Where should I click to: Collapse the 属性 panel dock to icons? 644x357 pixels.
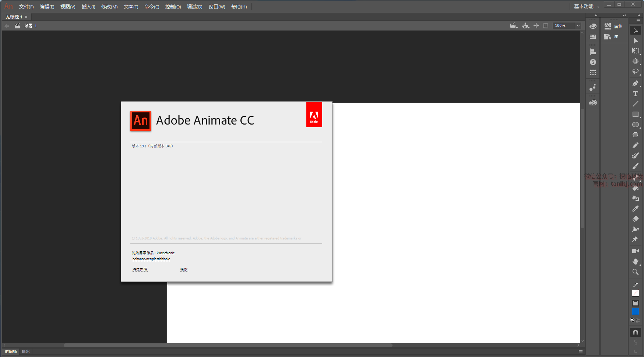tap(624, 15)
